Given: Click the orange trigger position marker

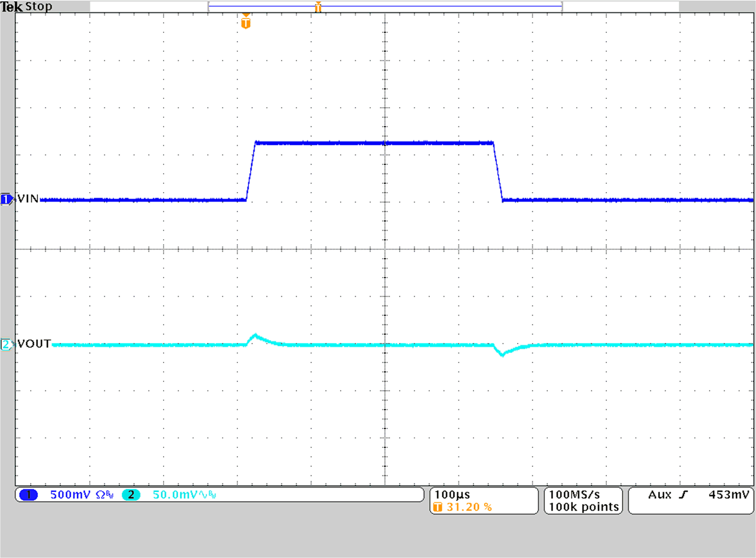Looking at the screenshot, I should [x=245, y=22].
